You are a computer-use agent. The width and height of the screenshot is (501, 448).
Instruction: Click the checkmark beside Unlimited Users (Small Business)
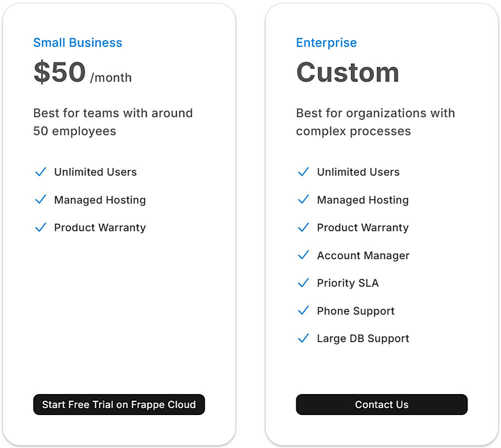click(x=41, y=172)
